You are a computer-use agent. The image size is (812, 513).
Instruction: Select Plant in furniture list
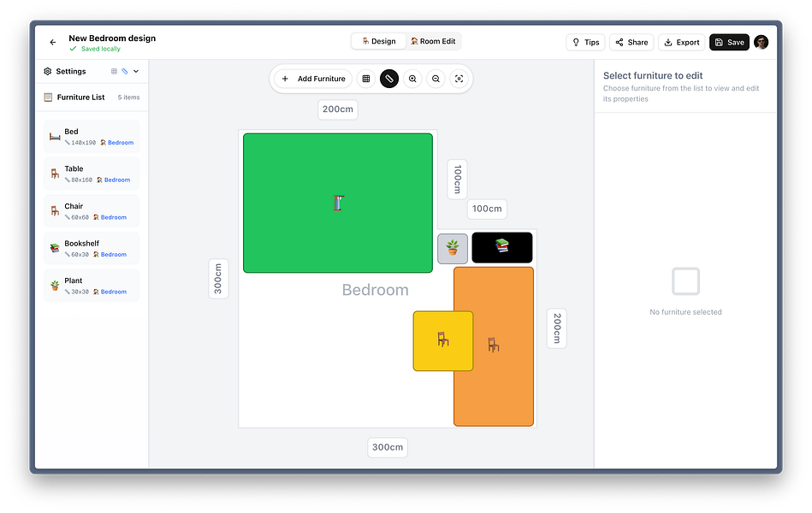92,286
